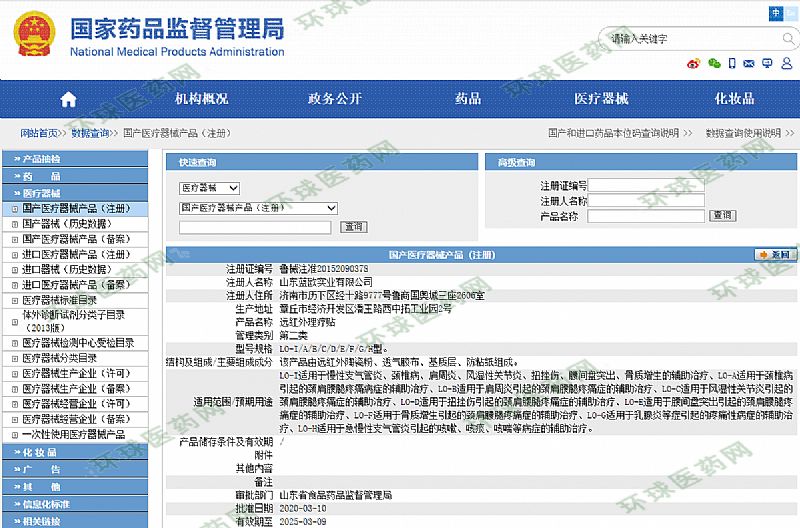Image resolution: width=800 pixels, height=528 pixels.
Task: Click the mobile phone icon
Action: (x=731, y=63)
